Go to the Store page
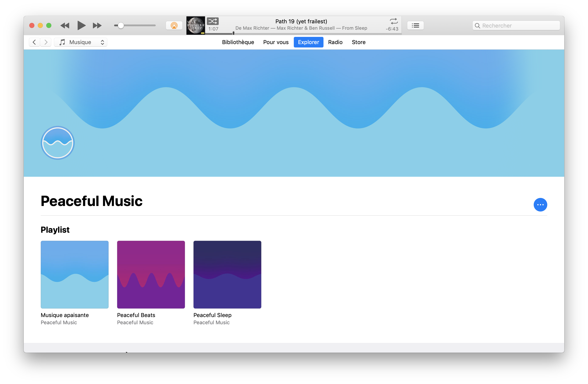Image resolution: width=588 pixels, height=384 pixels. tap(358, 42)
